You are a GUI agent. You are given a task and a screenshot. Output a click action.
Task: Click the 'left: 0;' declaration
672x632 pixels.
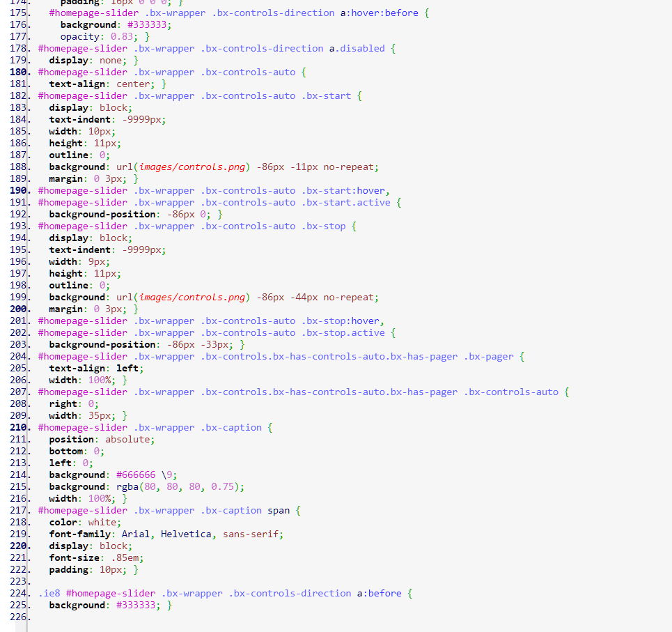pyautogui.click(x=71, y=463)
